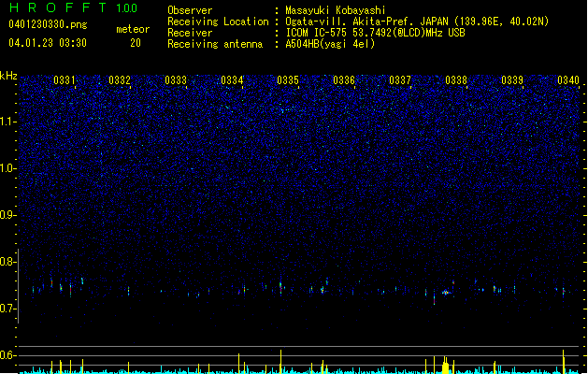Click the 0338 time marker
Viewport: 588px width, 374px height.
tap(456, 79)
